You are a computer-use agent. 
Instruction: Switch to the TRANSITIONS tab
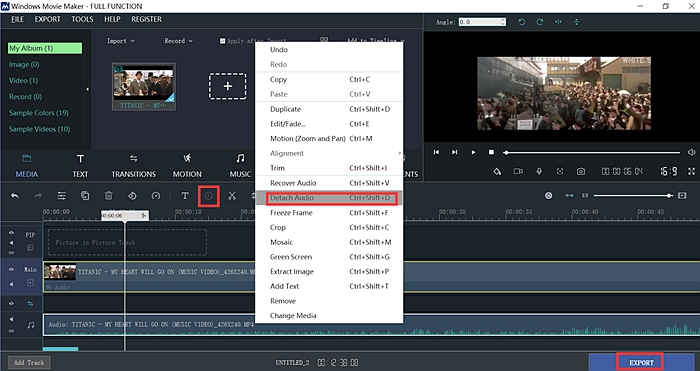(133, 166)
